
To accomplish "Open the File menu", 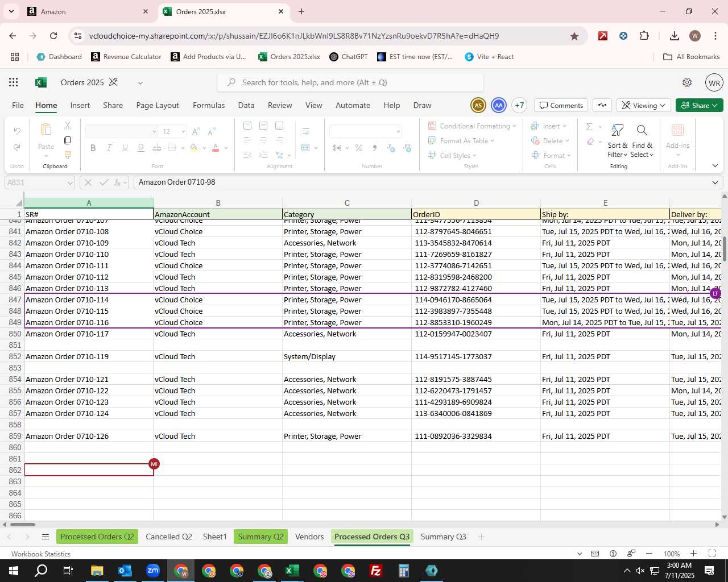I will click(x=18, y=105).
